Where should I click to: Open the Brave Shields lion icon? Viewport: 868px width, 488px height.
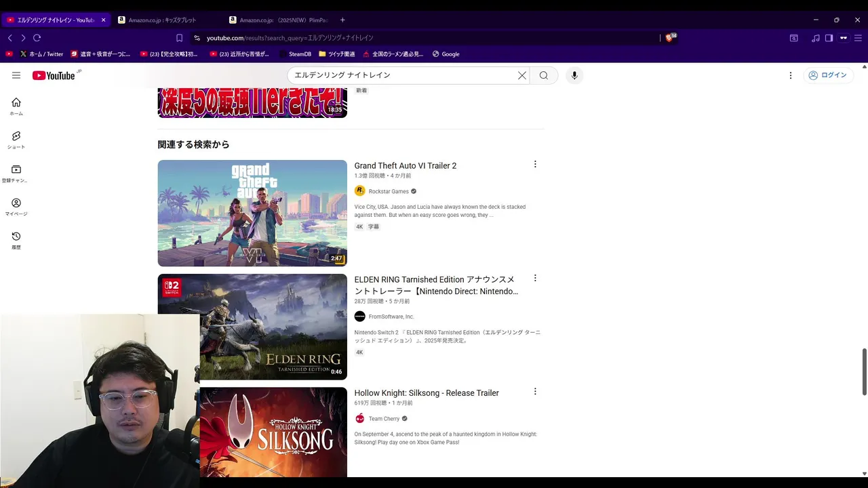pyautogui.click(x=670, y=38)
